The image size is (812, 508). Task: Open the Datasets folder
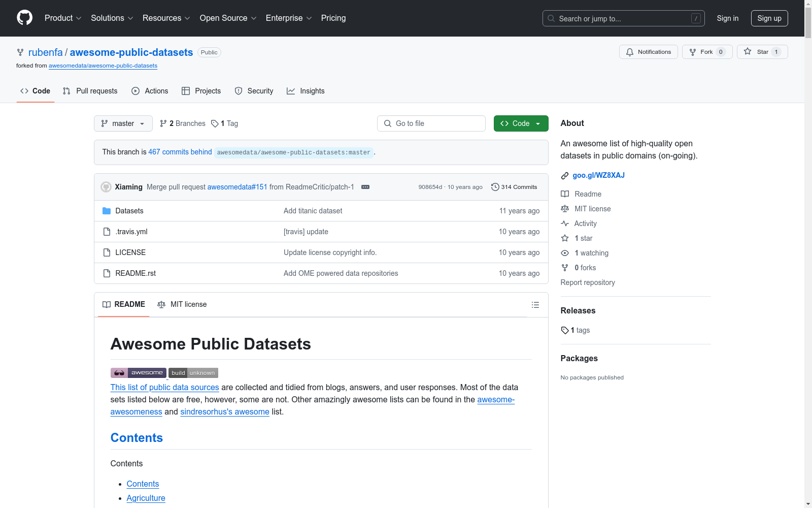(129, 210)
